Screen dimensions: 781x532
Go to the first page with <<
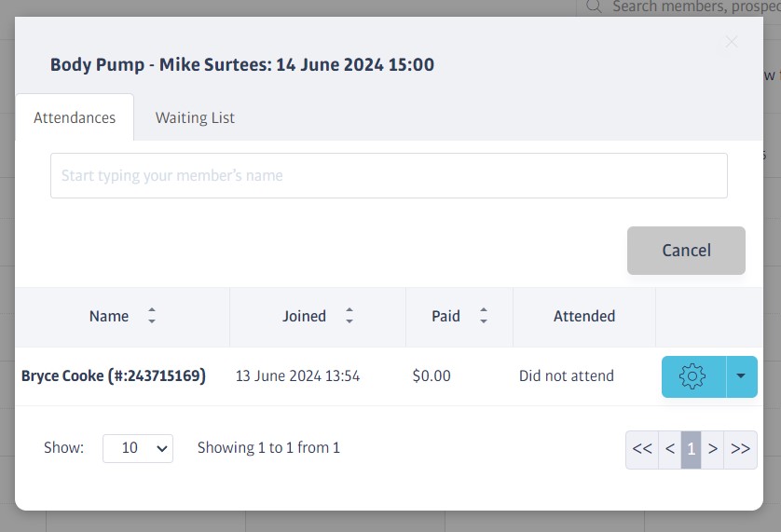(x=642, y=449)
